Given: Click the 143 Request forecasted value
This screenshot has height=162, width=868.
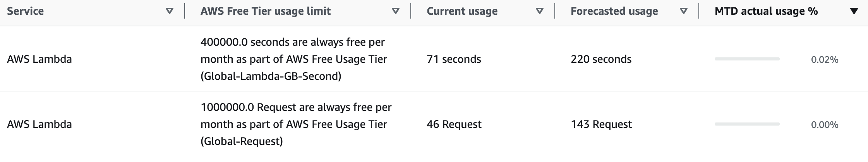Looking at the screenshot, I should pos(601,124).
